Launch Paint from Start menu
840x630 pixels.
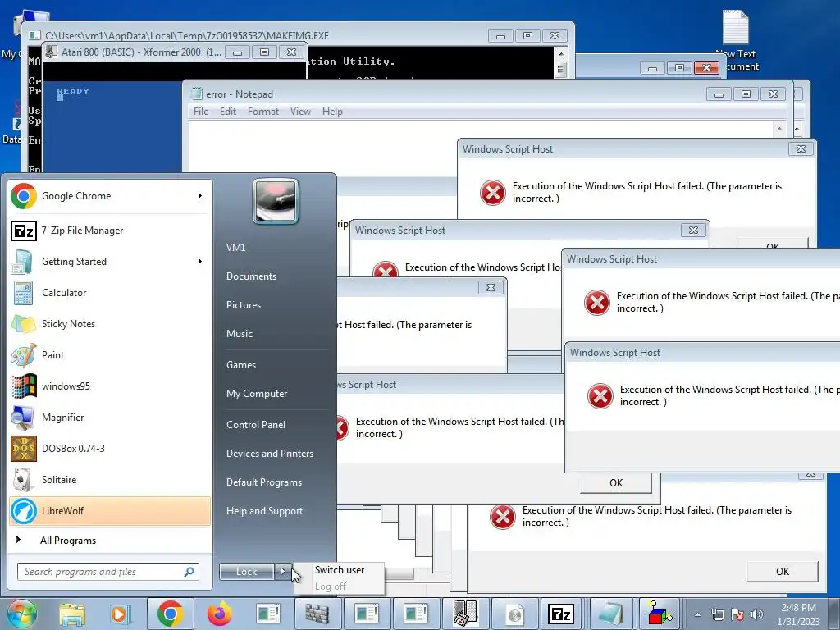(x=110, y=354)
